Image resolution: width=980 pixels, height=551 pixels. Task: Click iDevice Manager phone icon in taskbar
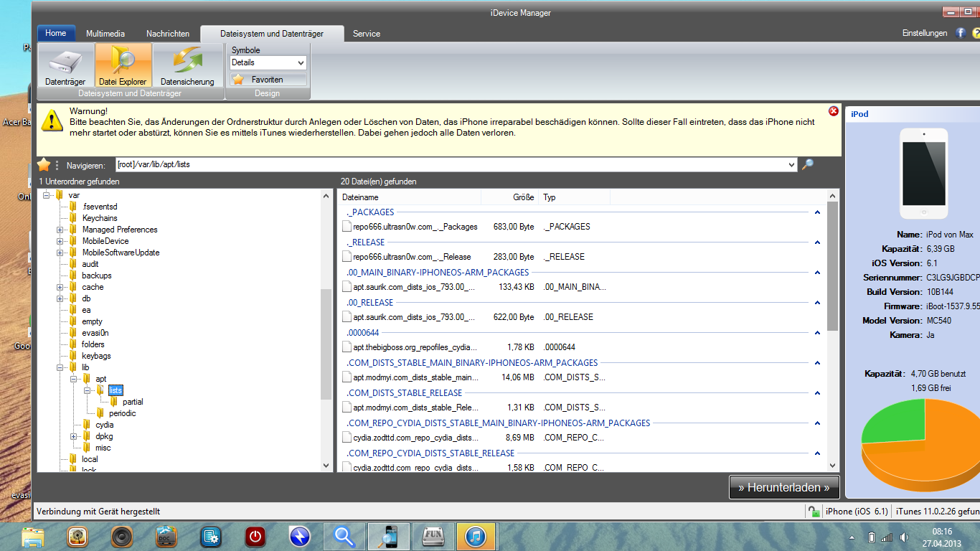pyautogui.click(x=389, y=537)
